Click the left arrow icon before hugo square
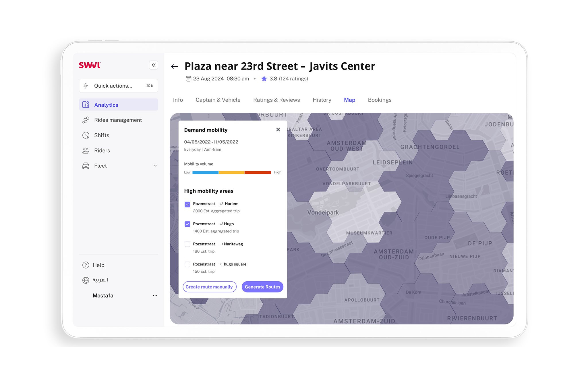 pyautogui.click(x=221, y=264)
